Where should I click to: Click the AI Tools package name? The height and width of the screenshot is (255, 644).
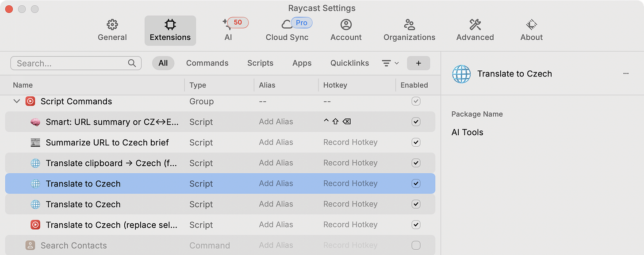467,132
